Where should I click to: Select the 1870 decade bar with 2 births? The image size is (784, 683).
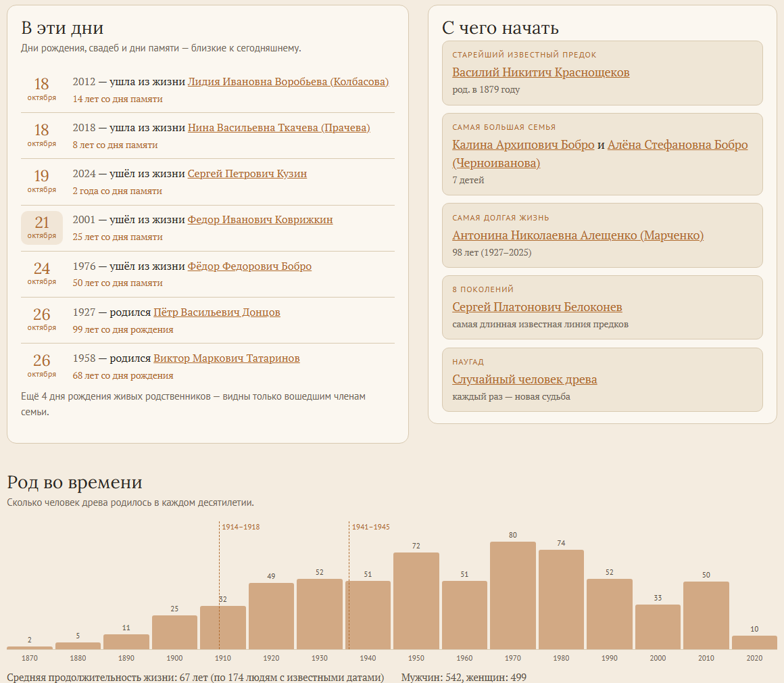[30, 648]
